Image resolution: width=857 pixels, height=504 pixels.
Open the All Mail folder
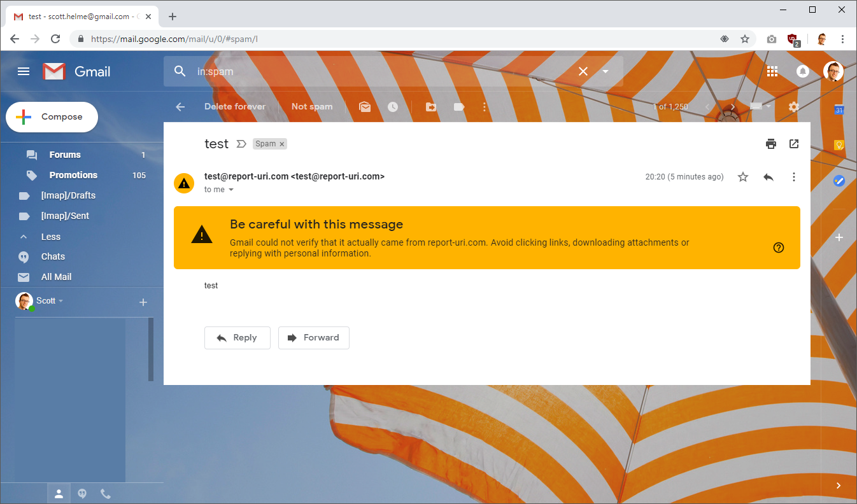[56, 277]
